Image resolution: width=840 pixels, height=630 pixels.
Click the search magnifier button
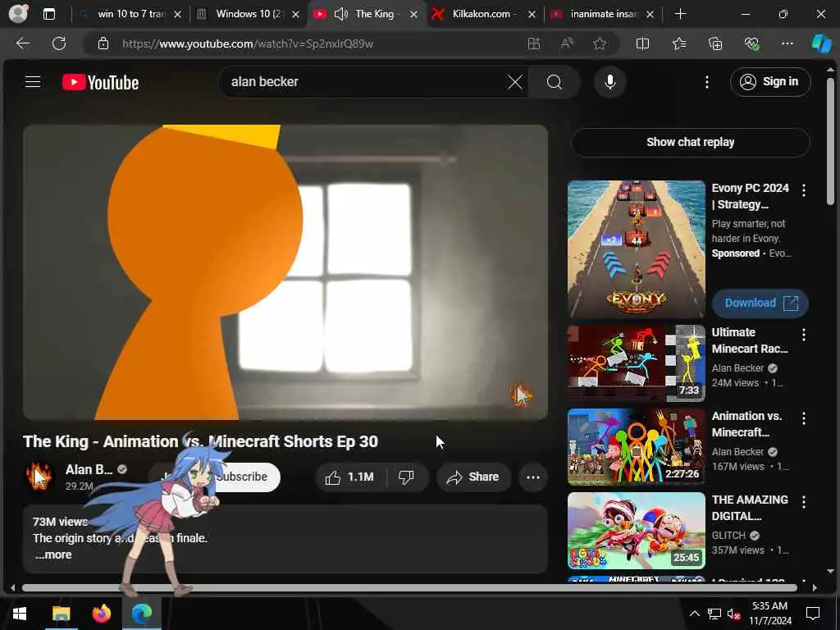click(x=555, y=82)
